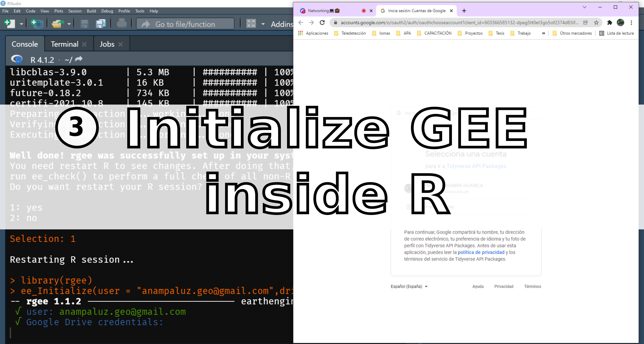
Task: Focus the Go to file/function field
Action: [185, 24]
